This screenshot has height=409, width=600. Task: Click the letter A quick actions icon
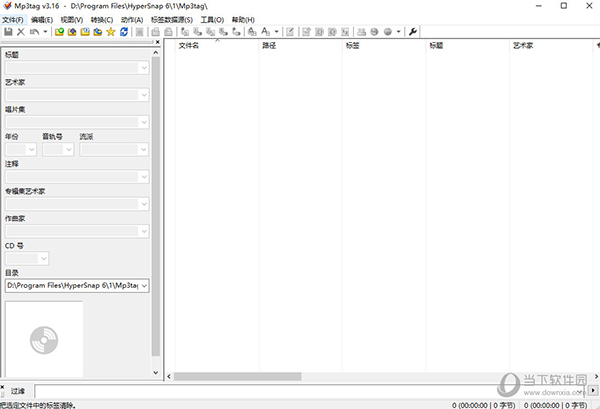[265, 32]
